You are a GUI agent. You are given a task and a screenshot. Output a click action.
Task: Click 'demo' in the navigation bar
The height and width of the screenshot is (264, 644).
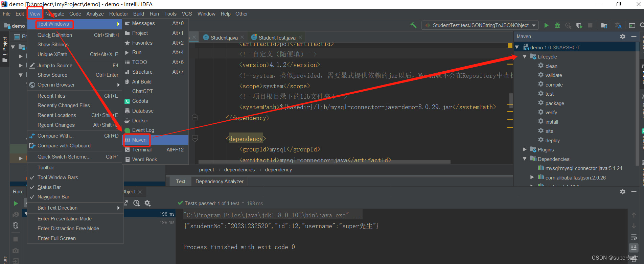pos(15,26)
